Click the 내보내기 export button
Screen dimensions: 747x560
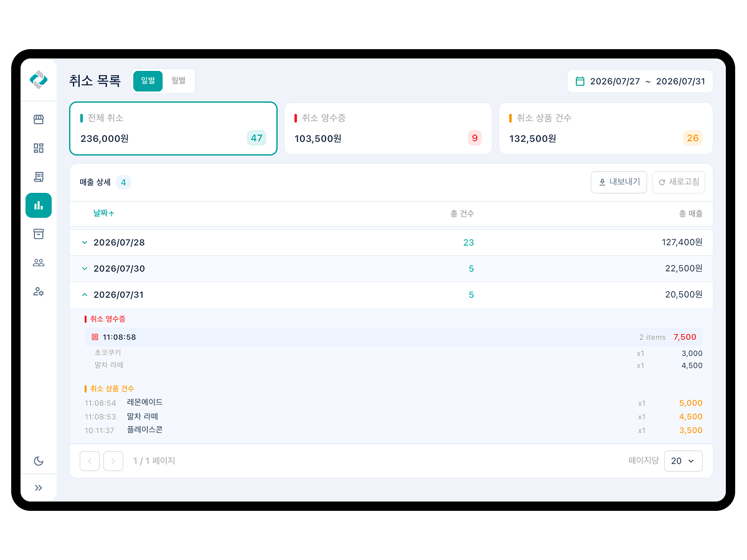click(x=619, y=182)
